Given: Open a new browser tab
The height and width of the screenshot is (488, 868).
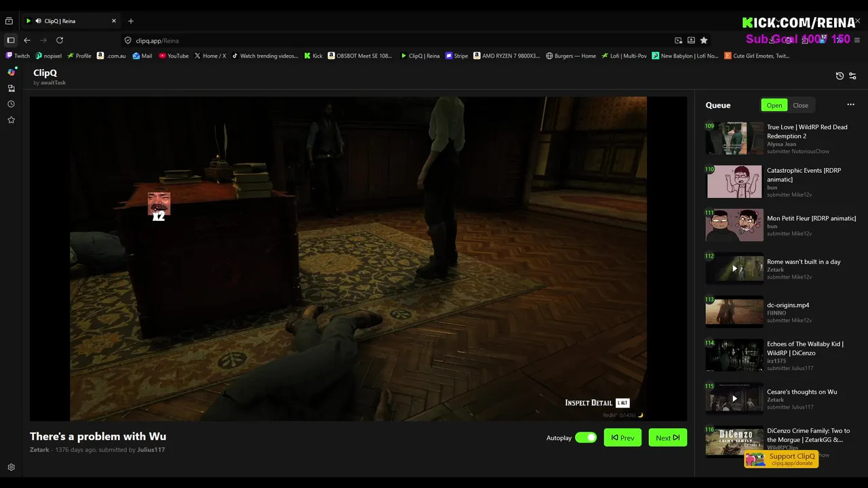Looking at the screenshot, I should tap(131, 21).
